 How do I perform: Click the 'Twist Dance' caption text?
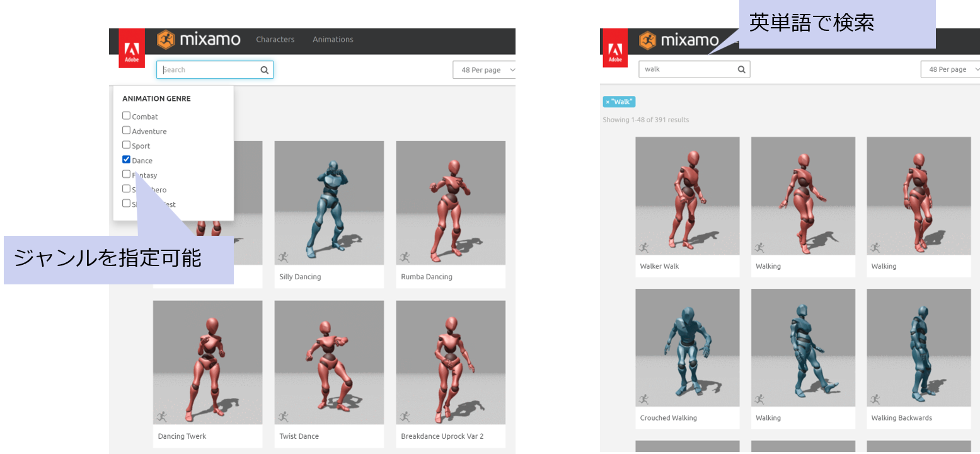coord(299,436)
